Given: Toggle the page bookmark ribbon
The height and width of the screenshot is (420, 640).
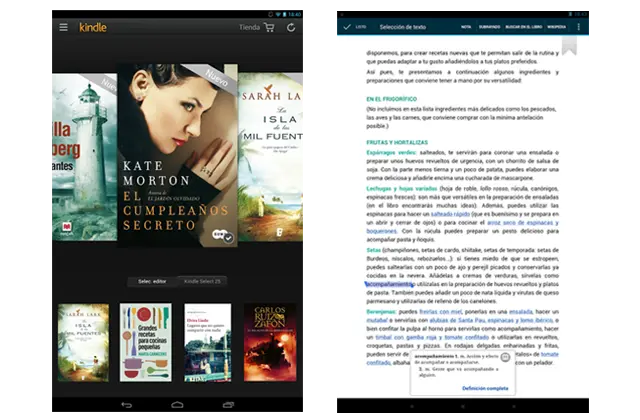Looking at the screenshot, I should point(569,45).
